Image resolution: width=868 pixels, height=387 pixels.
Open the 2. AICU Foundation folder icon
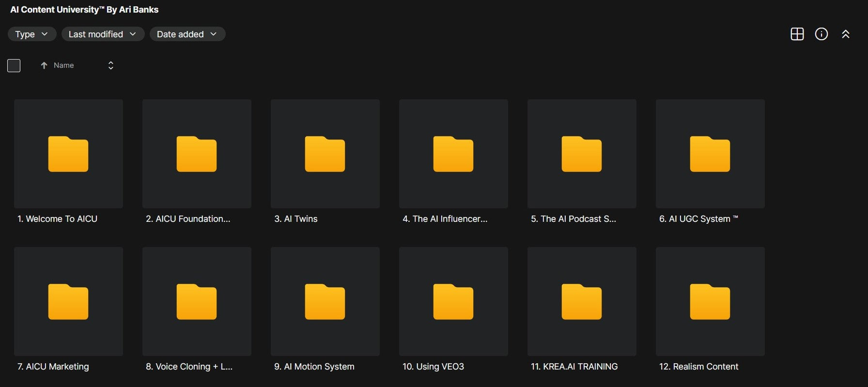coord(197,154)
